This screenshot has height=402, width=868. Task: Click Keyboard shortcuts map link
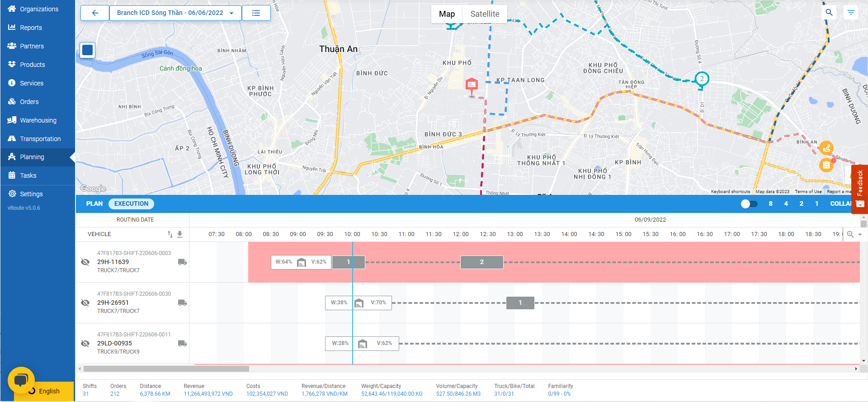coord(731,192)
